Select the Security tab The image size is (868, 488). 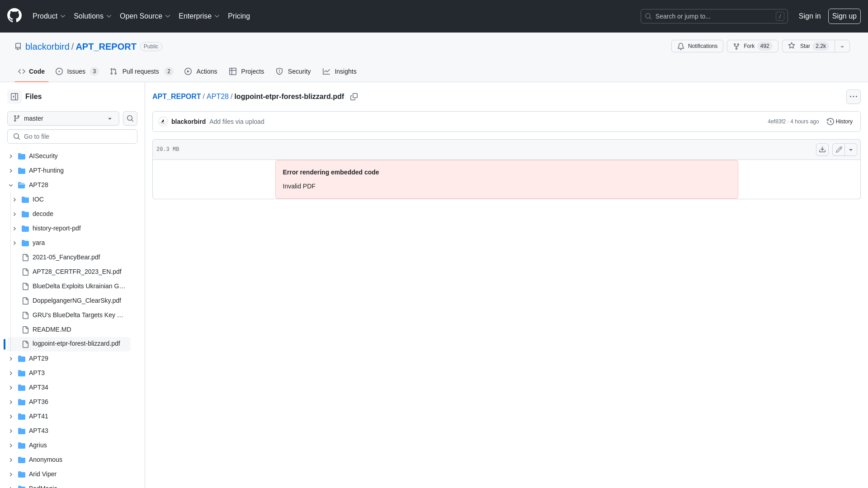point(293,71)
